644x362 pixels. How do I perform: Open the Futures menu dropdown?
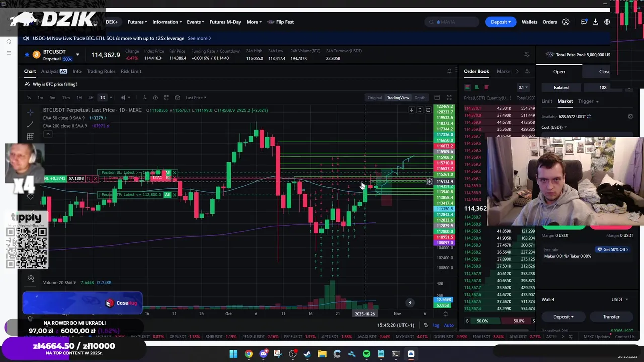[x=137, y=22]
